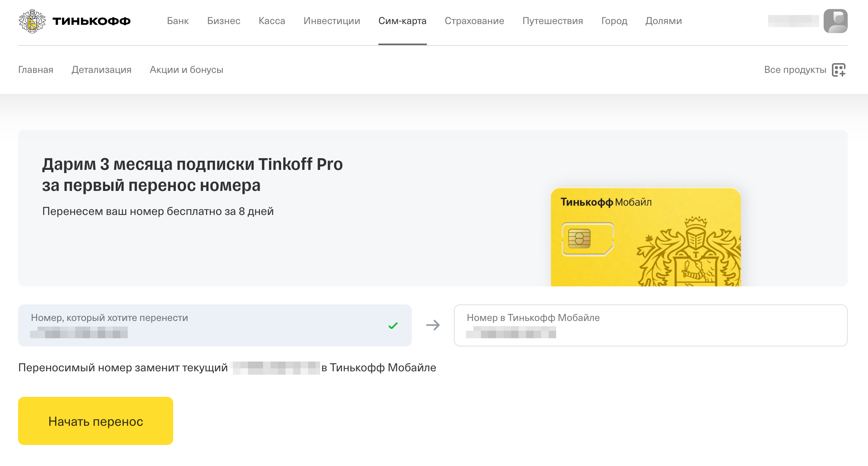Click the blurred account name in header

(x=793, y=21)
